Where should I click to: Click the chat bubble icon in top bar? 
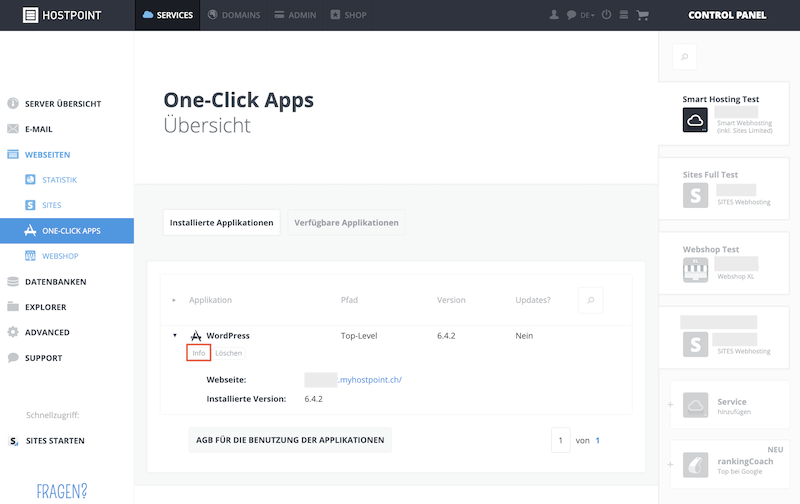coord(571,15)
